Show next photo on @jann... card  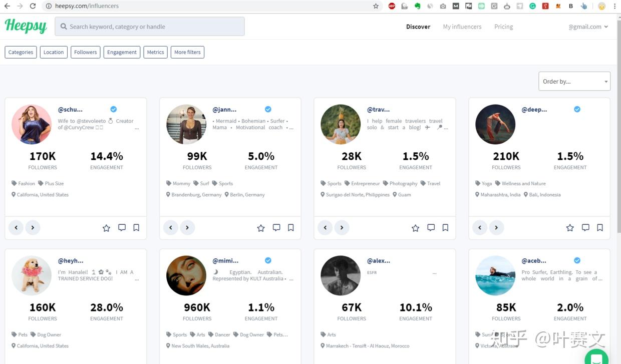point(187,227)
